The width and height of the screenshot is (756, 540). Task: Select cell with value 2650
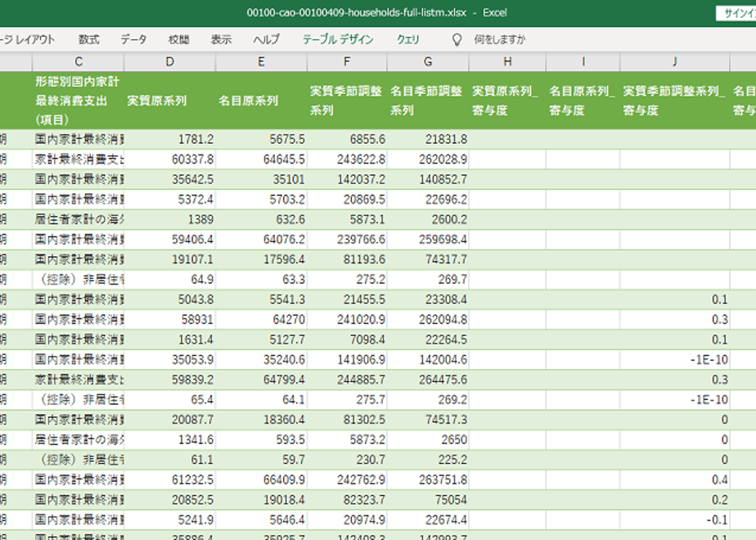click(x=428, y=439)
